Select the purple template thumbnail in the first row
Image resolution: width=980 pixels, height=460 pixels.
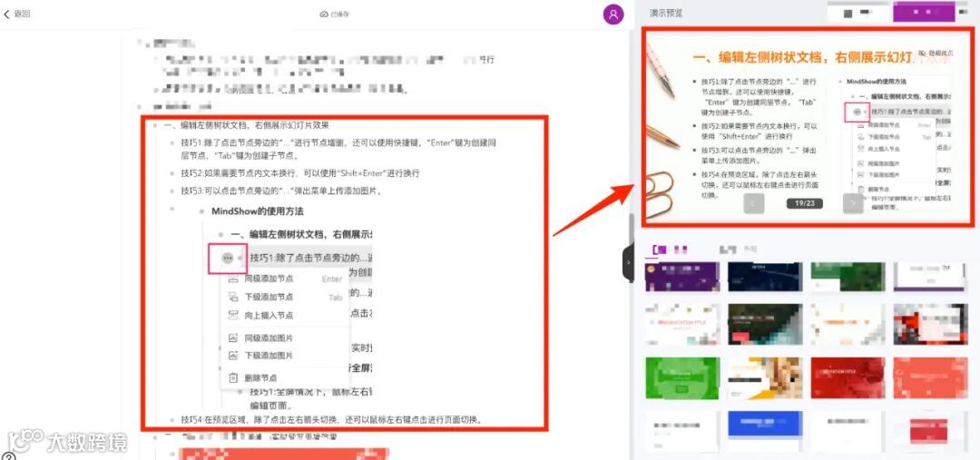(x=681, y=276)
